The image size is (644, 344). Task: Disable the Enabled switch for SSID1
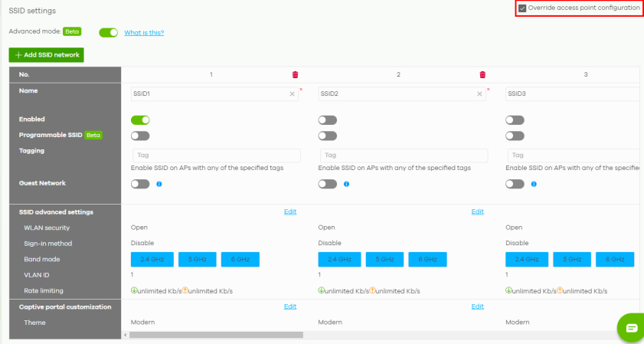coord(140,120)
